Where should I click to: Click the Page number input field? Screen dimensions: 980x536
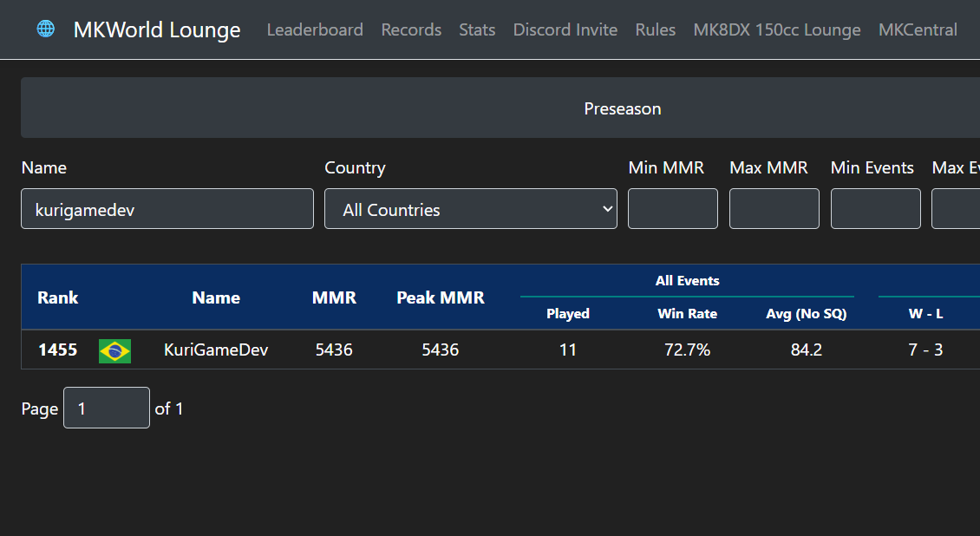pyautogui.click(x=107, y=408)
